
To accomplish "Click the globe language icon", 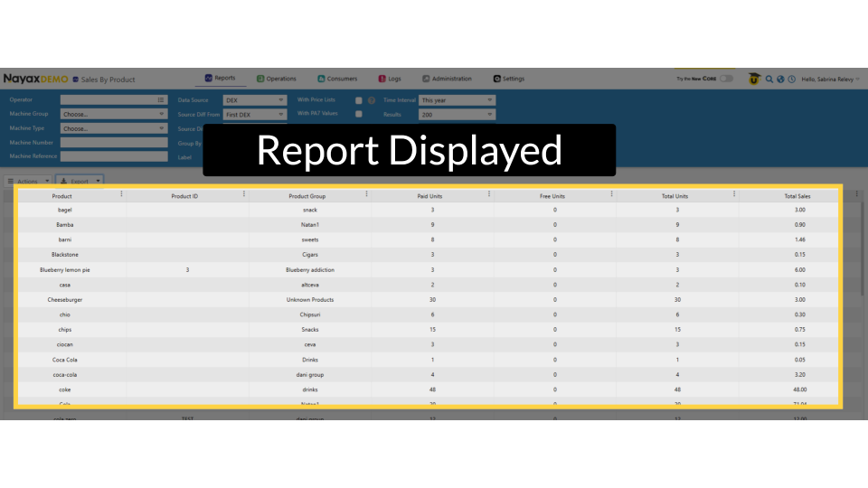I will click(780, 80).
